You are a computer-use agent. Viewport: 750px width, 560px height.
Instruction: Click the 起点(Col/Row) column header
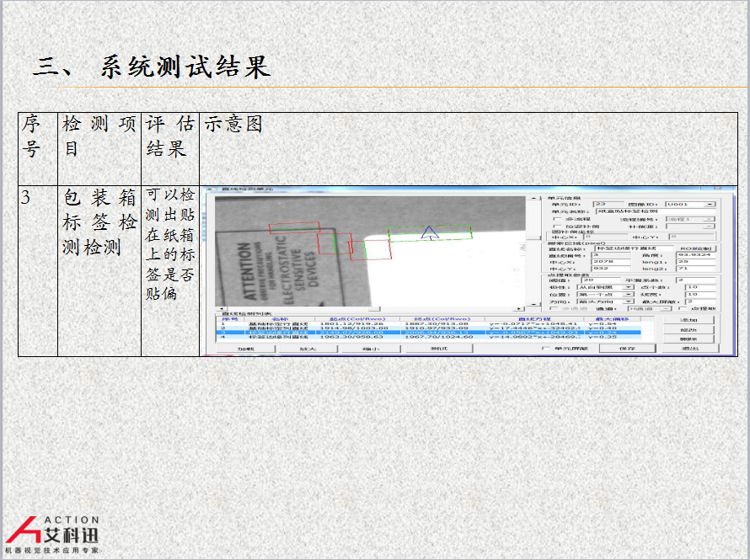[x=357, y=318]
